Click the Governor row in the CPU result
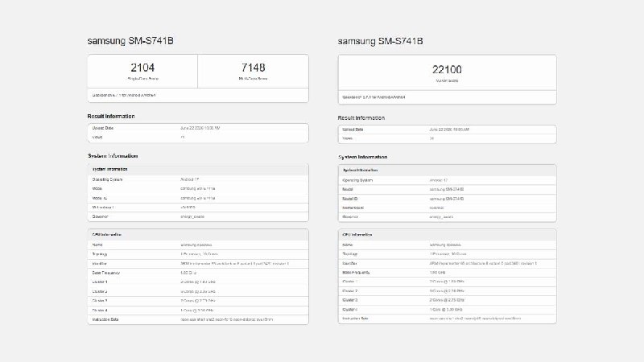The image size is (644, 362). pyautogui.click(x=198, y=216)
